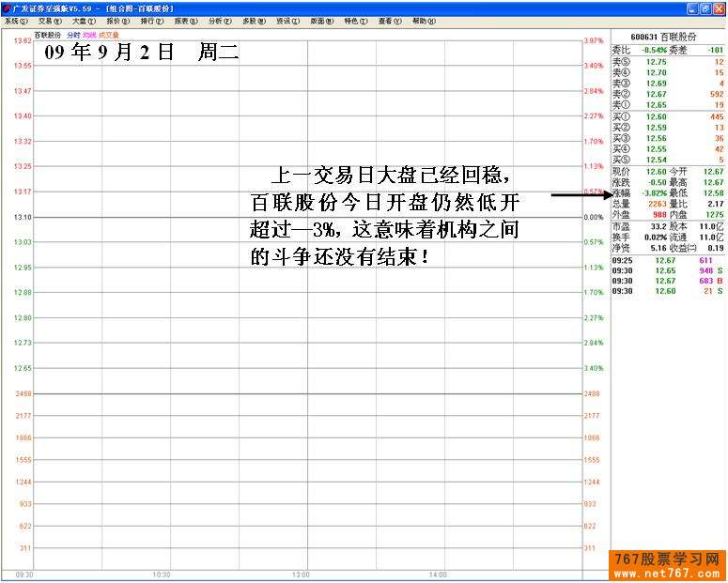The image size is (728, 583).
Task: Select the 买⑤ row at 12.54
Action: point(668,160)
